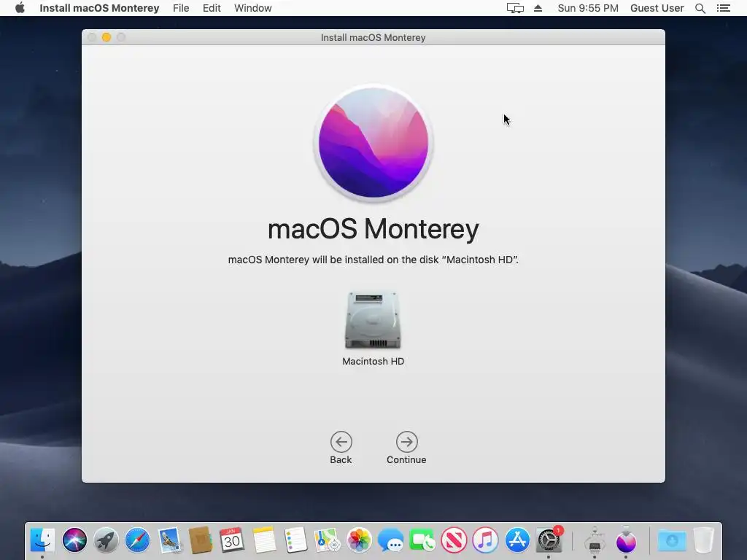Open the Apple menu

tap(20, 8)
